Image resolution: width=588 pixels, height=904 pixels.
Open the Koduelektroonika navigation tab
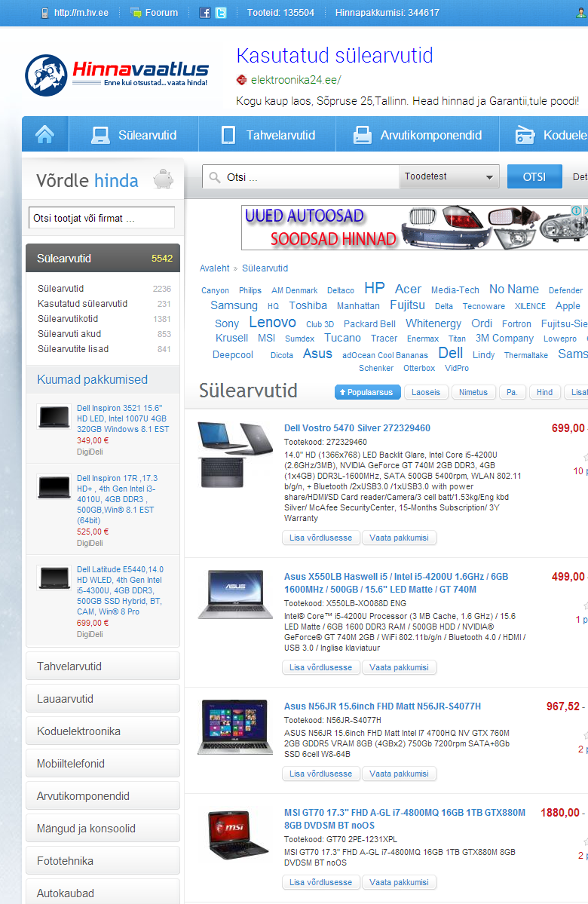click(544, 135)
